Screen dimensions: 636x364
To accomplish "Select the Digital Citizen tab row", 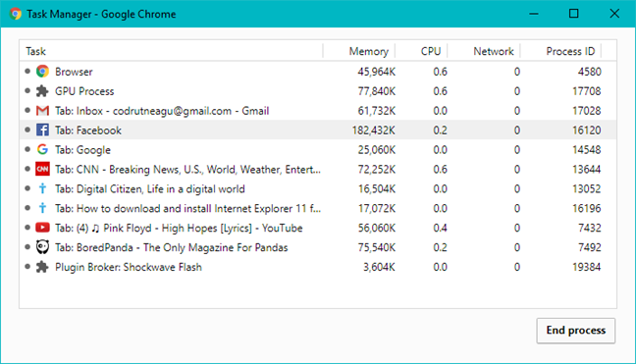I will (318, 188).
